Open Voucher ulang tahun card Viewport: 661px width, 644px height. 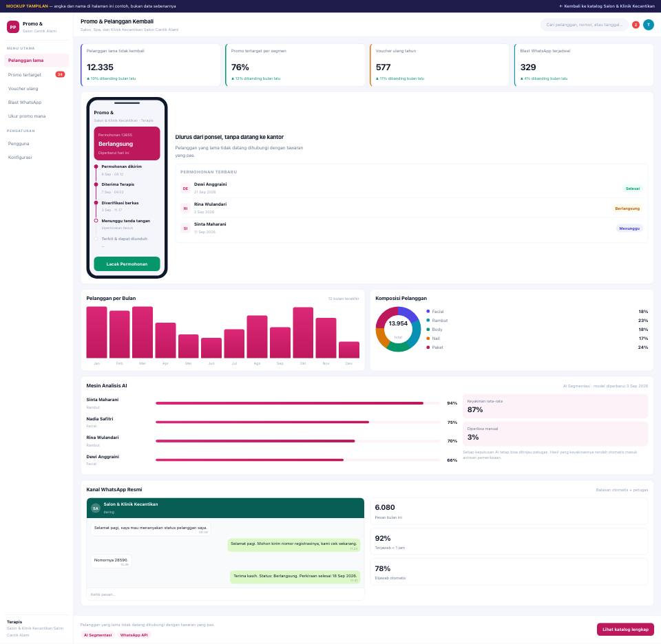point(440,65)
